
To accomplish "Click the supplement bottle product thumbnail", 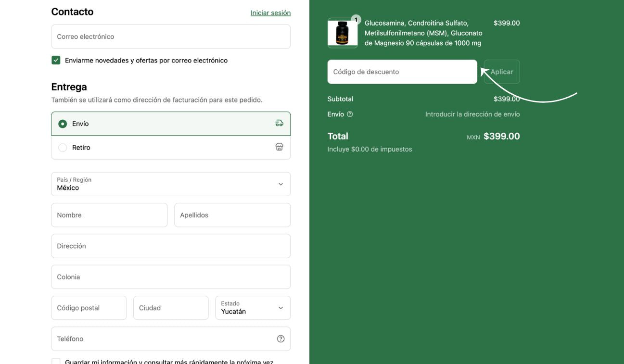I will (x=342, y=34).
